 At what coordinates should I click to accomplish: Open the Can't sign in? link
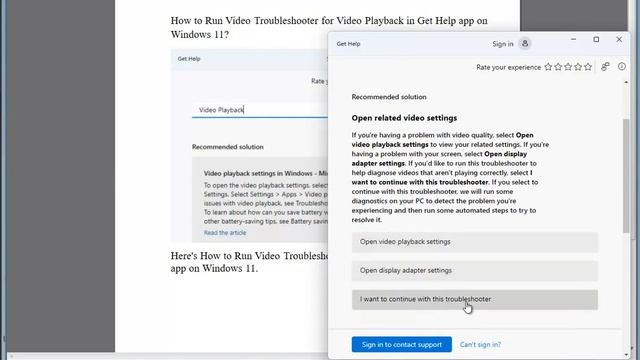tap(480, 344)
